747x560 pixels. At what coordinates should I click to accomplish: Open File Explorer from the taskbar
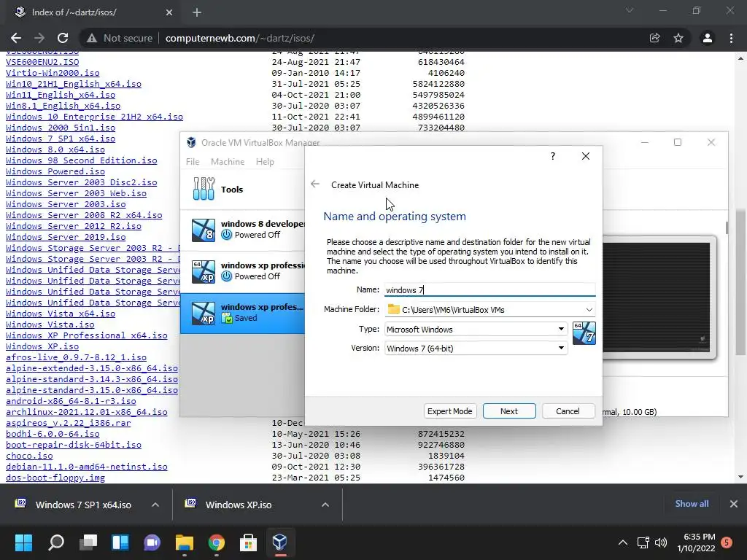185,542
